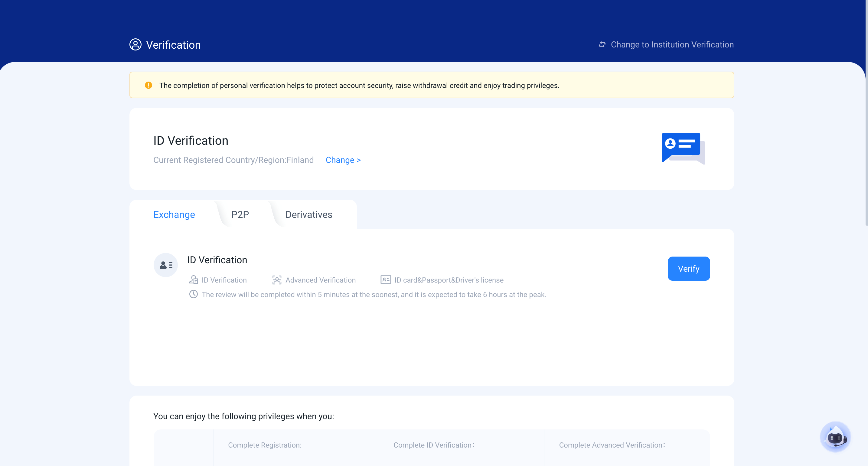This screenshot has width=868, height=466.
Task: Switch to the P2P tab
Action: 240,215
